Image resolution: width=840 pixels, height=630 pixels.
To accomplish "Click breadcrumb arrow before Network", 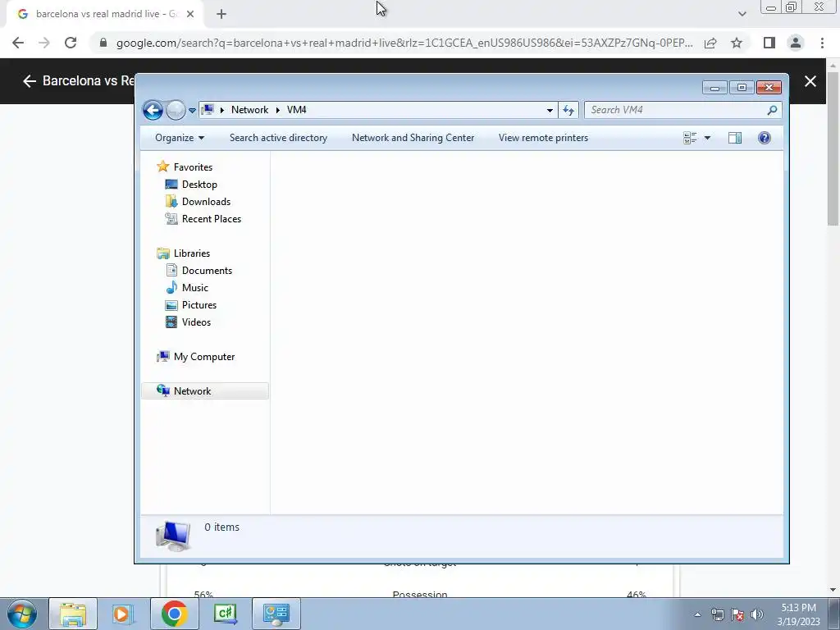I will [221, 111].
